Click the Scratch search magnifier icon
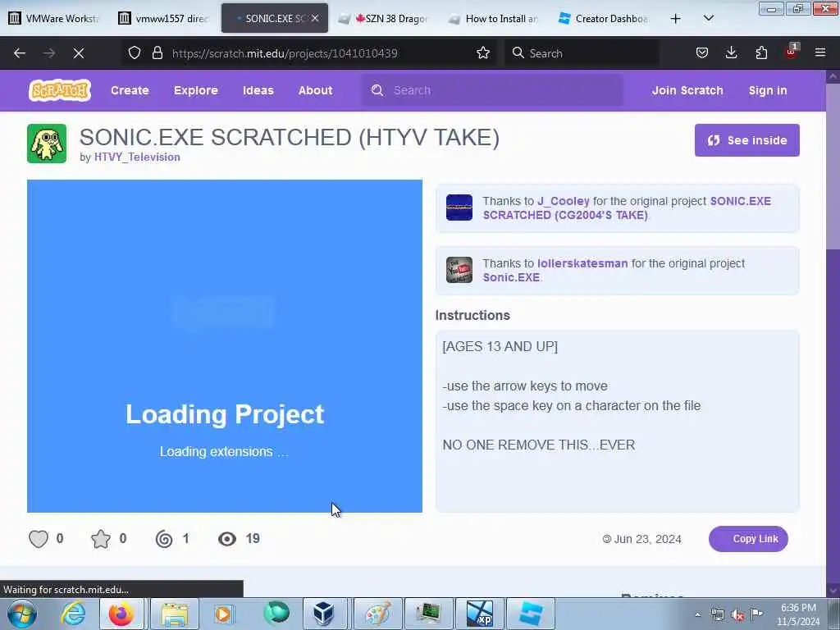Screen dimensions: 840x630 pos(377,90)
